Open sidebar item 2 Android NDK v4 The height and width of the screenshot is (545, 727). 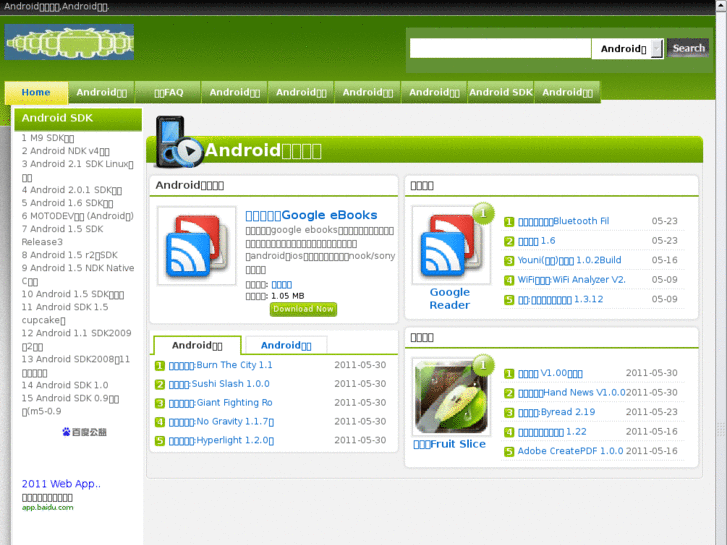[x=65, y=151]
